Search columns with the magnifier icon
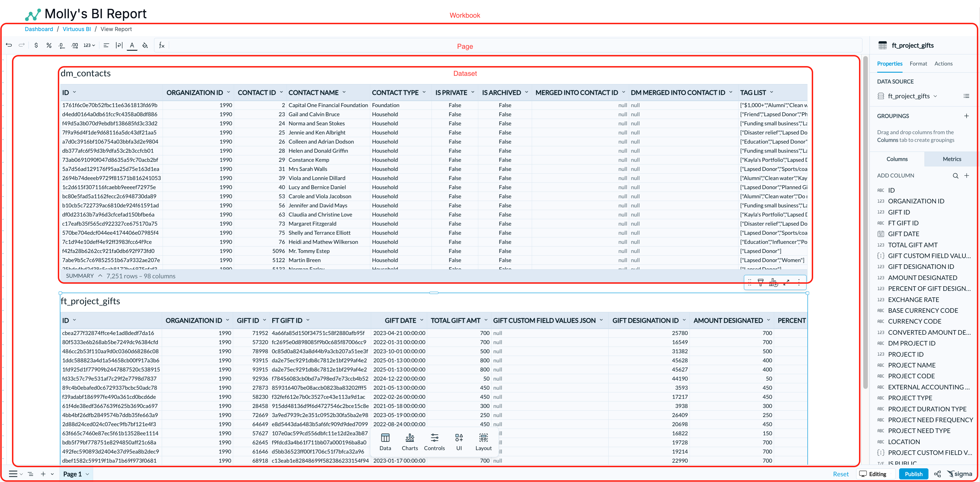This screenshot has width=980, height=482. coord(955,175)
